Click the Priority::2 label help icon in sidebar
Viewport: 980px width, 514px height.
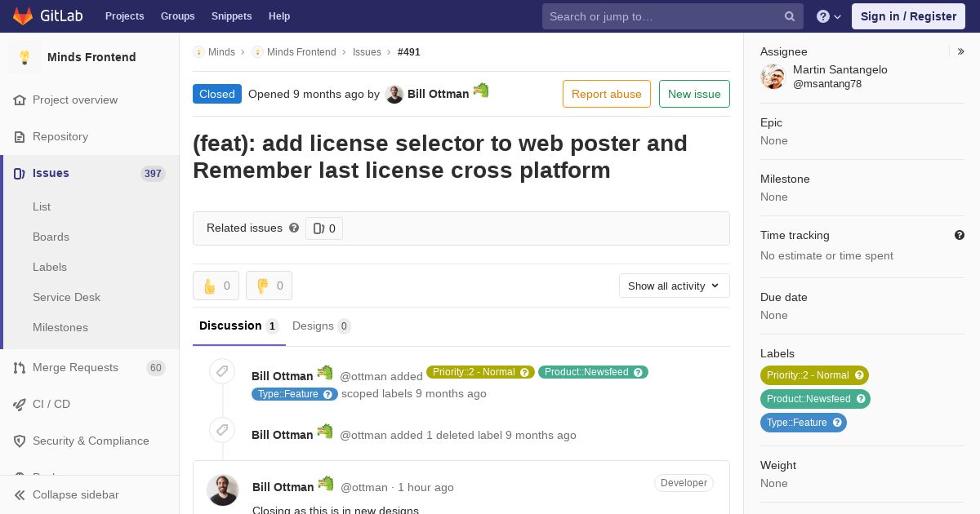pyautogui.click(x=859, y=375)
